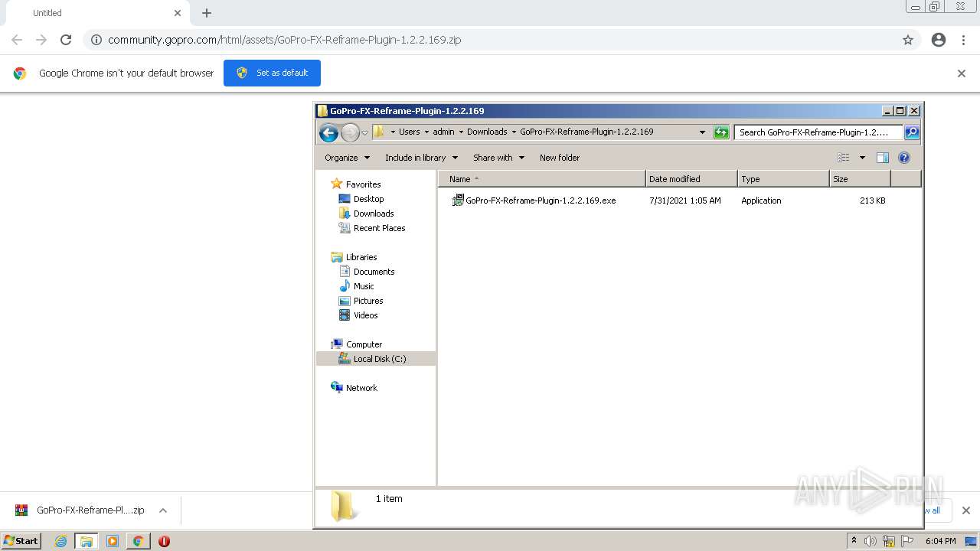Click New folder button
980x551 pixels.
point(560,158)
